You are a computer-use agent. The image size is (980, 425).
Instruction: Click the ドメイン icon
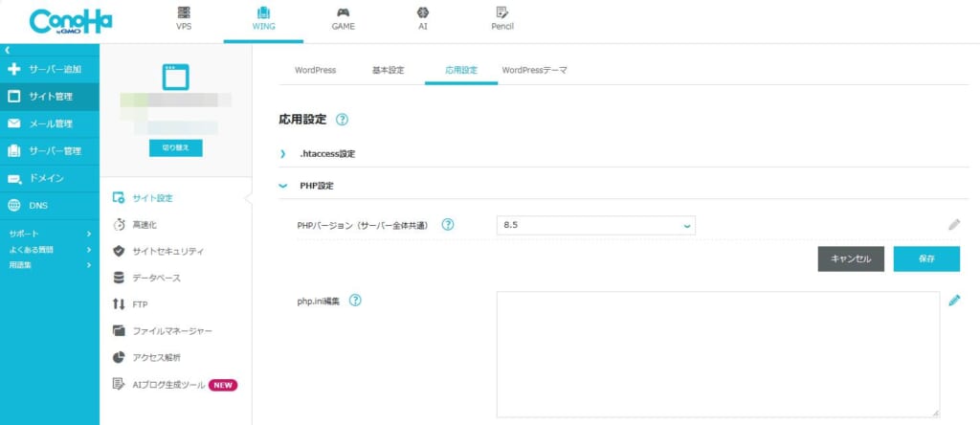click(13, 179)
